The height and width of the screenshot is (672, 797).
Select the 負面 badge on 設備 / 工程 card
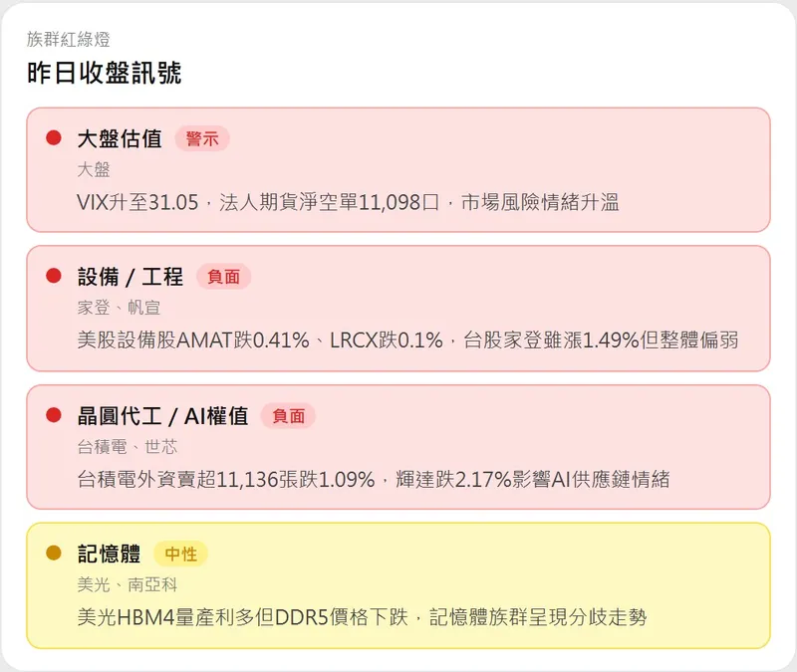click(223, 277)
